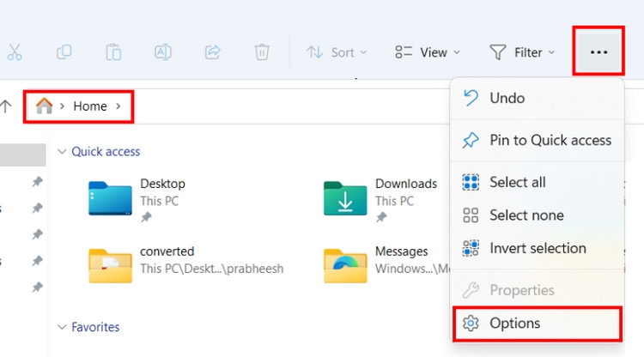Click the converted folder name
644x357 pixels.
coord(167,251)
